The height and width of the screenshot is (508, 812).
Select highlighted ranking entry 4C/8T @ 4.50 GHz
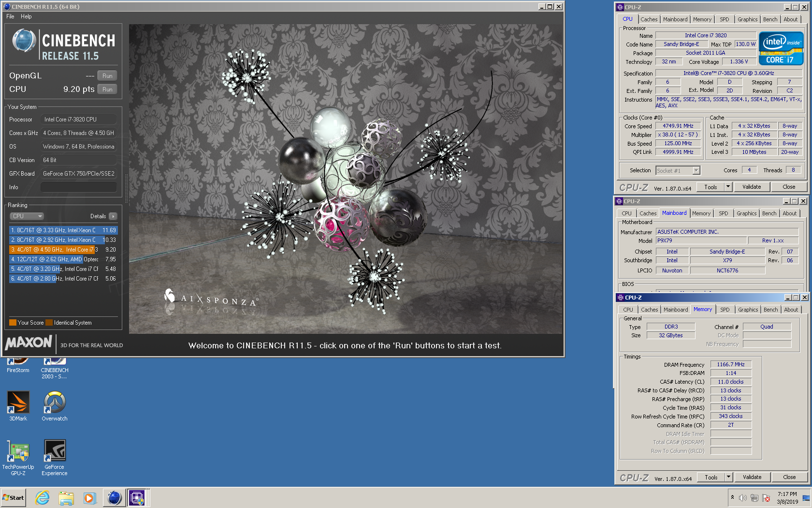(63, 250)
